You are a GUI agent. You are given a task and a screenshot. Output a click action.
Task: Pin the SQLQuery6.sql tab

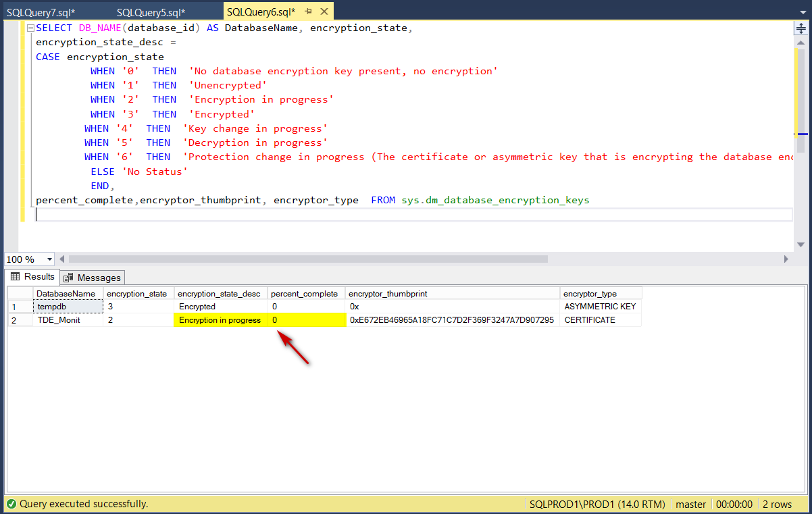[x=308, y=12]
